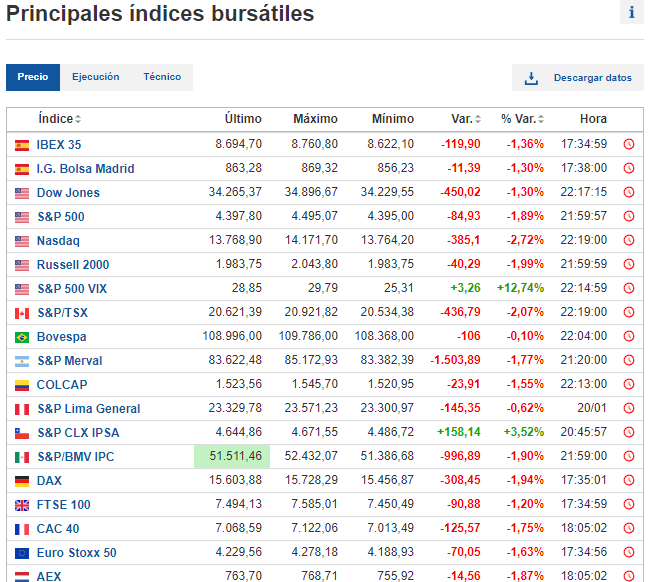This screenshot has height=582, width=656.
Task: Click the clock icon in COLCAP row
Action: click(628, 384)
